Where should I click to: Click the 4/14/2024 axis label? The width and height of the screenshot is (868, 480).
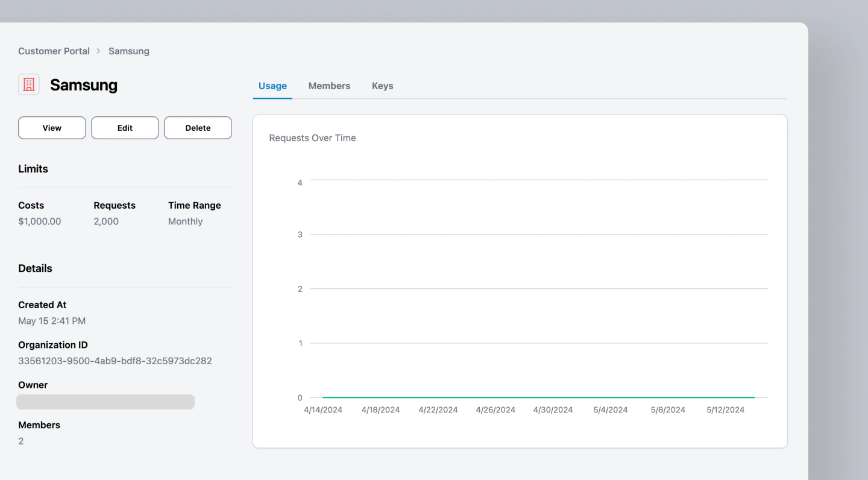(x=323, y=409)
